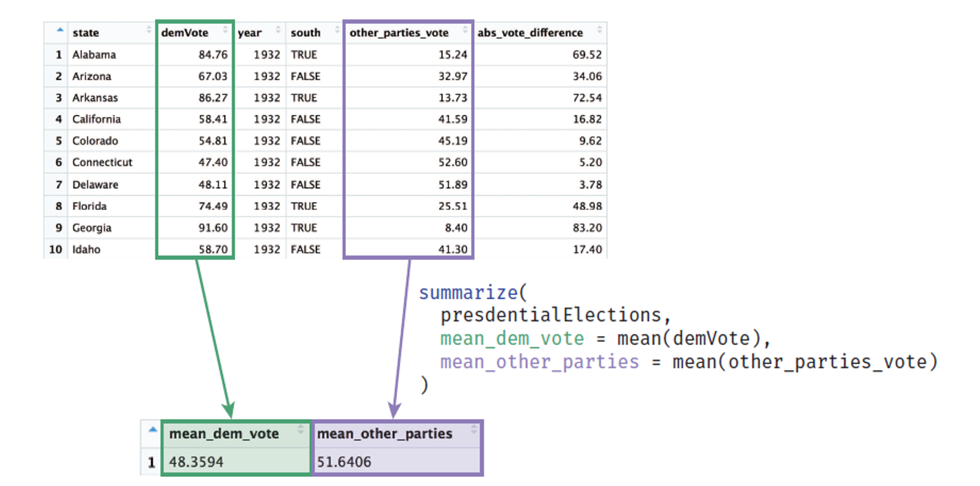Viewport: 980px width, 486px height.
Task: Click the Colorado state cell
Action: point(95,141)
